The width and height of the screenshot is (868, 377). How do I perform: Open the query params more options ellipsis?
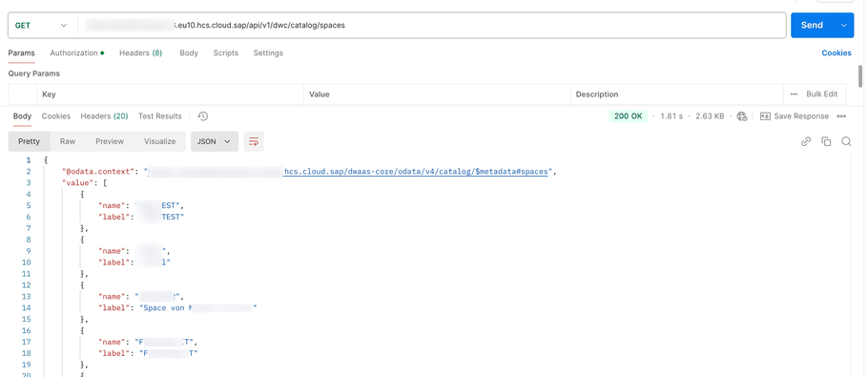tap(794, 94)
